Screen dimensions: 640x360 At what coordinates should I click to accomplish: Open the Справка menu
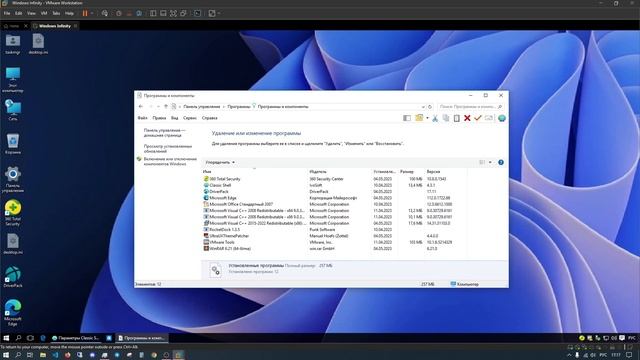(210, 118)
